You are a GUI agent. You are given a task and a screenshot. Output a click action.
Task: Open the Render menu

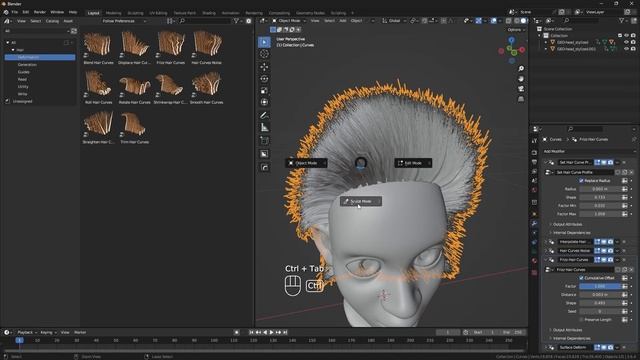click(40, 12)
